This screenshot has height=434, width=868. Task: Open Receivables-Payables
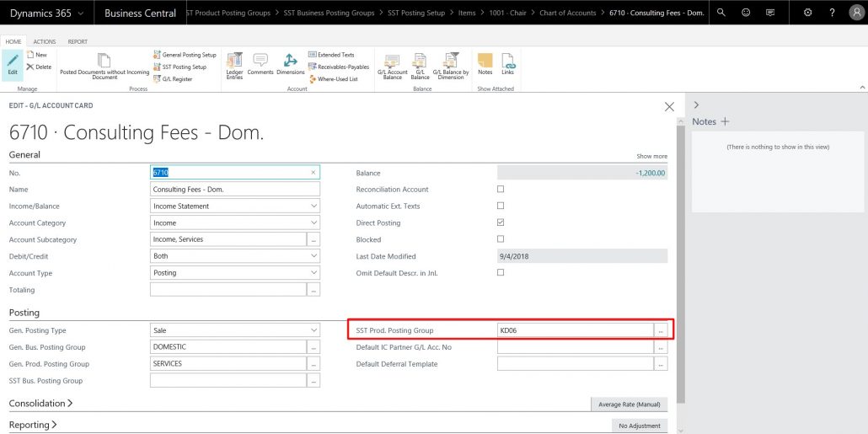(339, 67)
